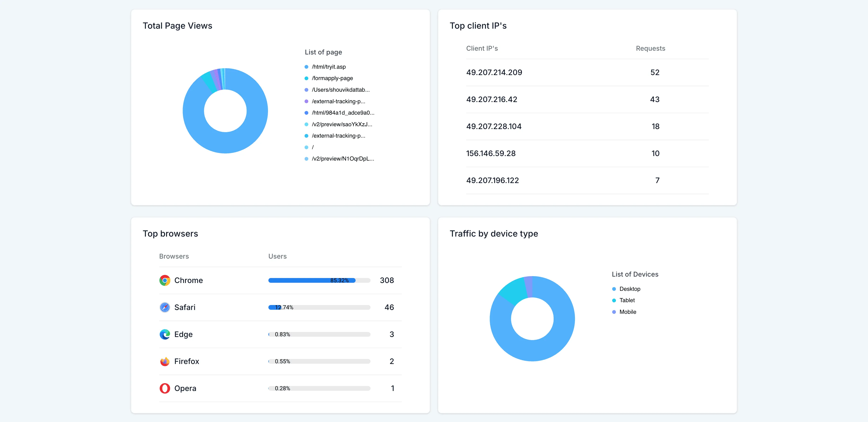
Task: Expand the /external-tracking-p list item
Action: point(338,101)
